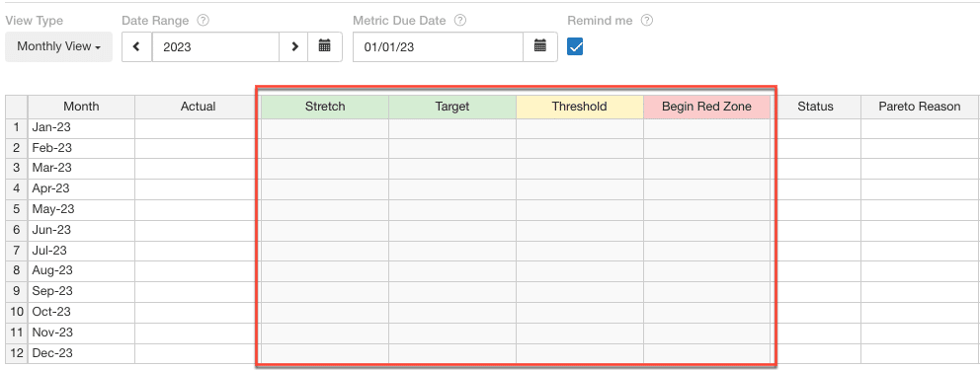Select the Begin Red Zone column header
Screen dimensions: 980x370
click(x=706, y=107)
